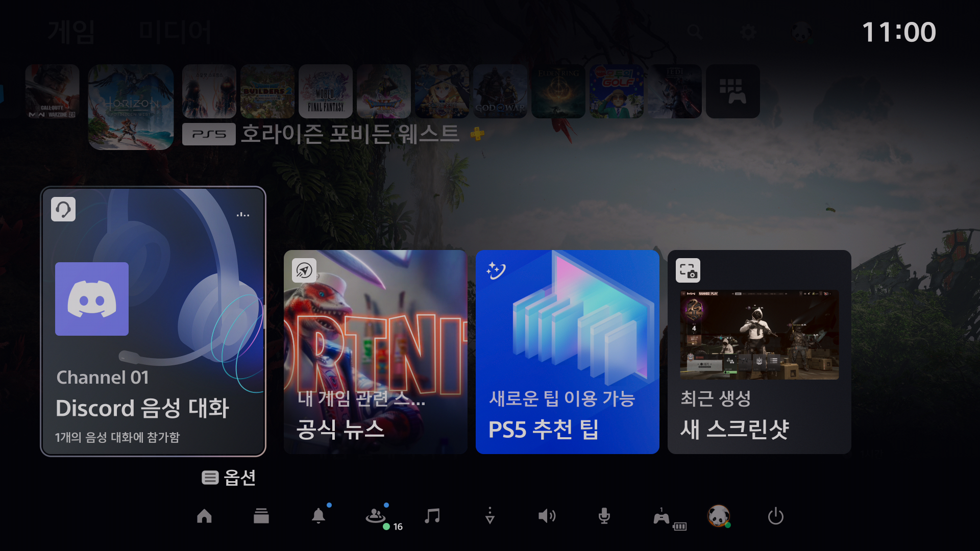Click the 호라이즌 포비든 웨스트 title text

[350, 134]
